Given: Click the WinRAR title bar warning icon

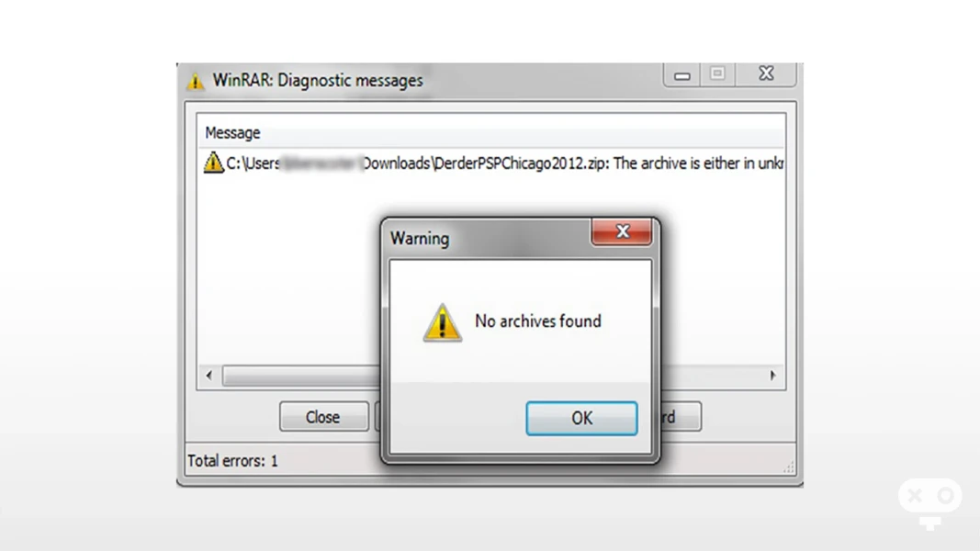Looking at the screenshot, I should (x=195, y=81).
